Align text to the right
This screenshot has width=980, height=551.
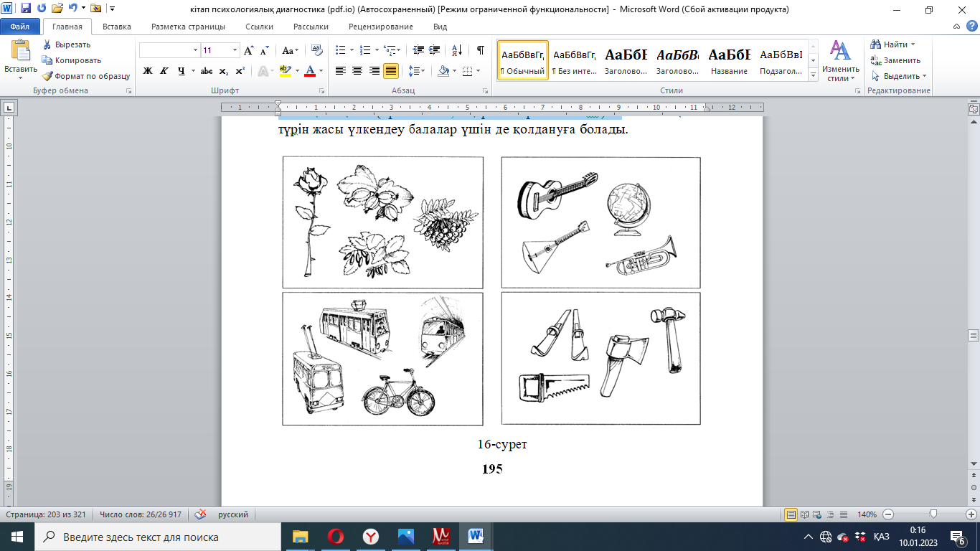click(374, 70)
